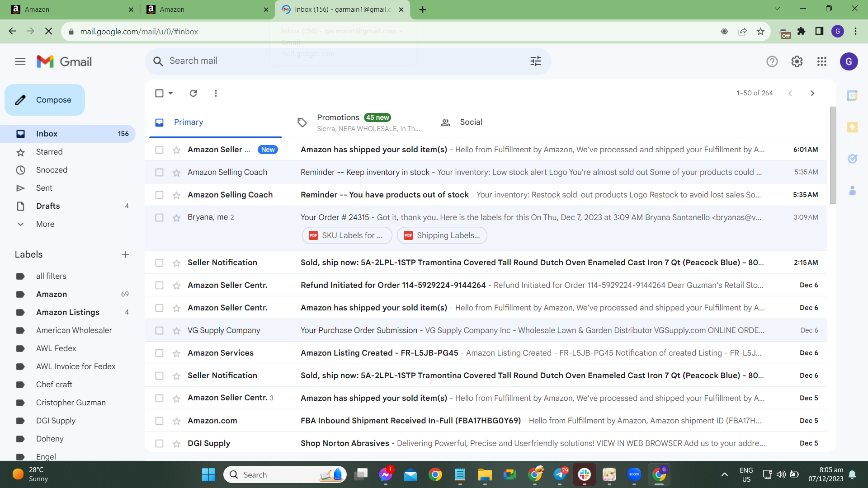Click the mail list vertical scrollbar
The width and height of the screenshot is (868, 488).
click(833, 155)
